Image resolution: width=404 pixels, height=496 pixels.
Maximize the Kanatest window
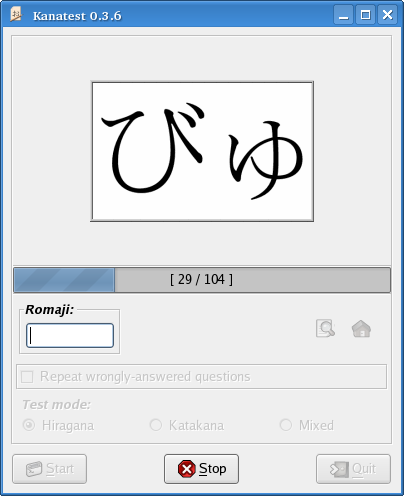tap(365, 15)
